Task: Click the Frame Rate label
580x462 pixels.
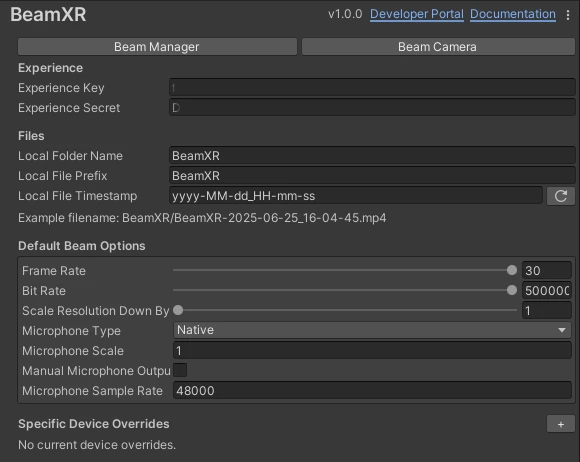Action: (x=54, y=271)
